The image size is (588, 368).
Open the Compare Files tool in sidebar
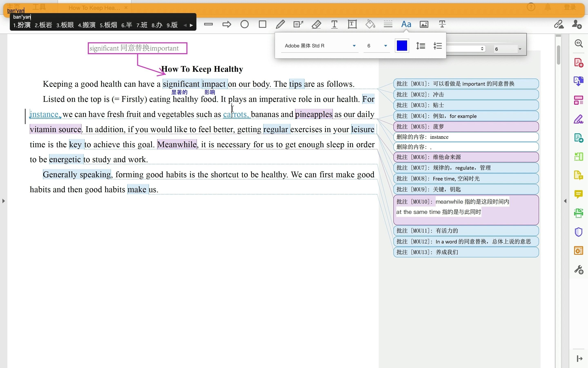[579, 156]
